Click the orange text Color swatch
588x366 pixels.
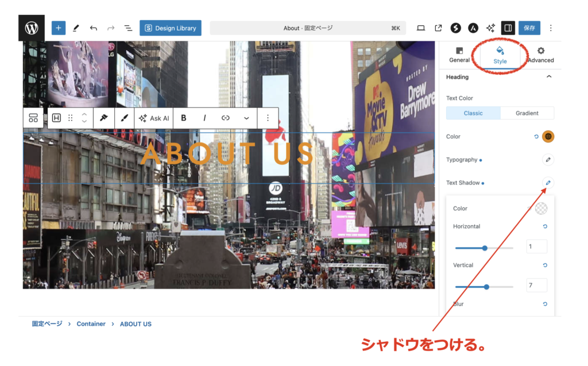click(548, 137)
